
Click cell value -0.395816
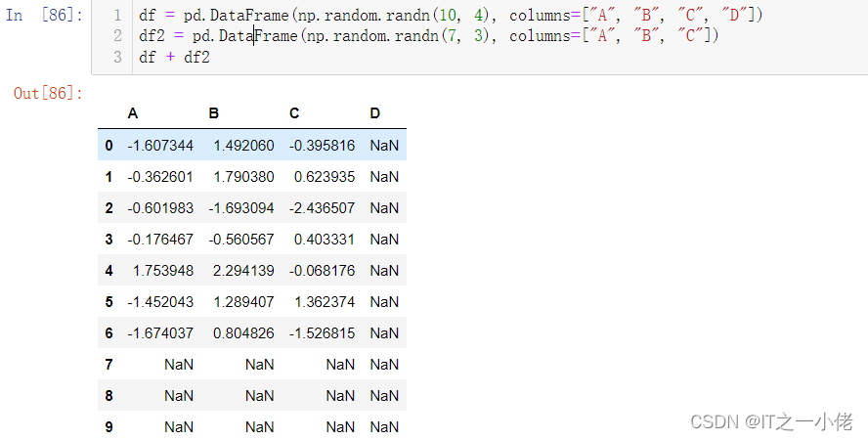coord(323,146)
